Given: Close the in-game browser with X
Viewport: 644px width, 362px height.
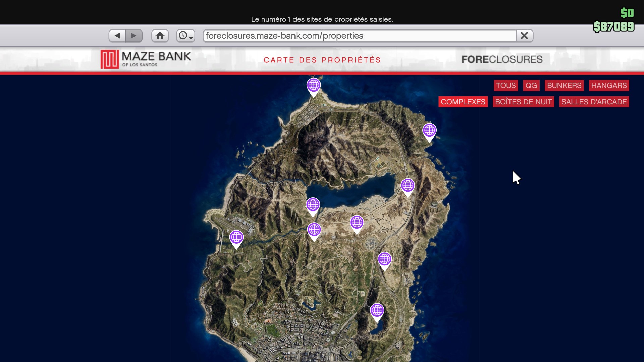Looking at the screenshot, I should [x=525, y=36].
